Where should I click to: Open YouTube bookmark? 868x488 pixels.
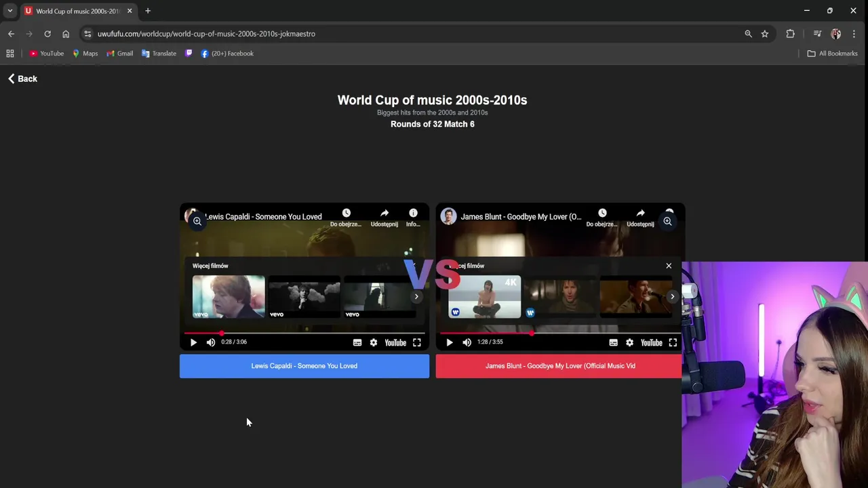47,54
